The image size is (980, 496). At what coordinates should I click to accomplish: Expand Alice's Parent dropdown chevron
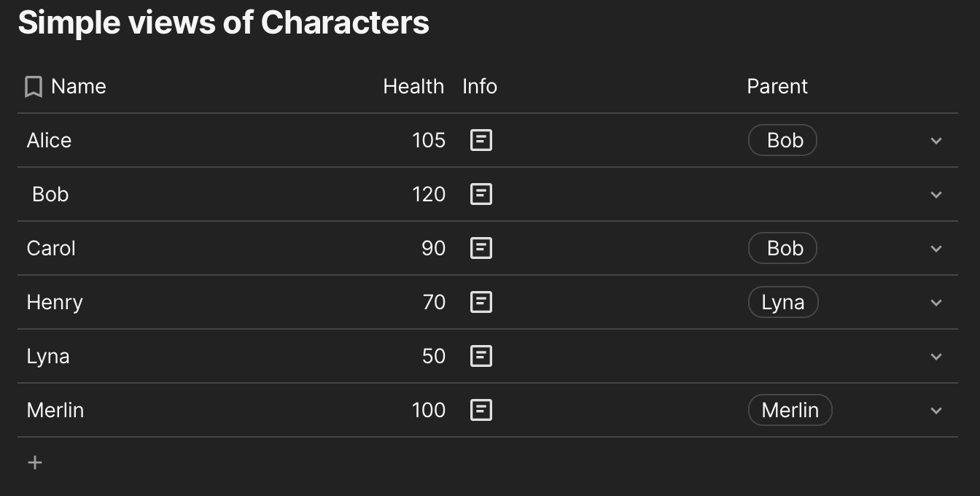point(936,141)
